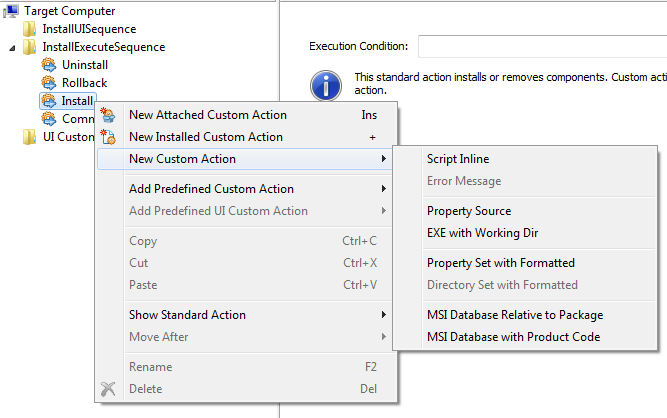
Task: Collapse the InstallExecuteSequence tree node
Action: tap(13, 47)
